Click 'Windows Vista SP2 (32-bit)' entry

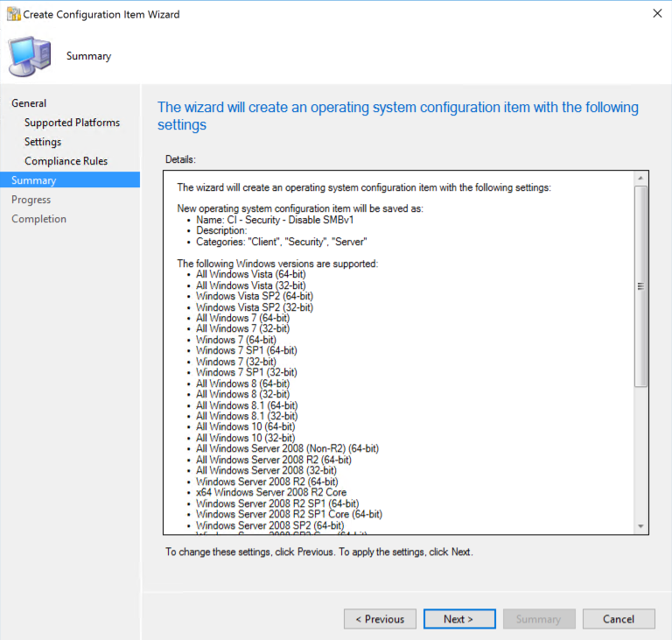tap(255, 307)
